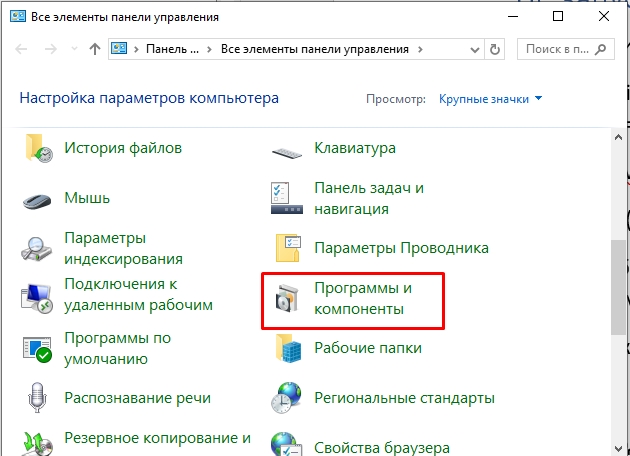Open the Indexing Options magnifier icon
630x456 pixels.
point(38,247)
